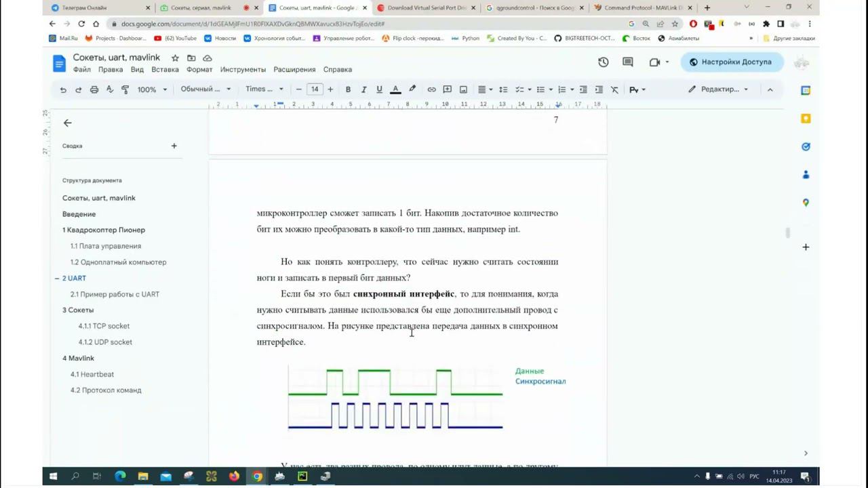Open the paragraph style dropdown
Screen dimensions: 868x488
(205, 89)
